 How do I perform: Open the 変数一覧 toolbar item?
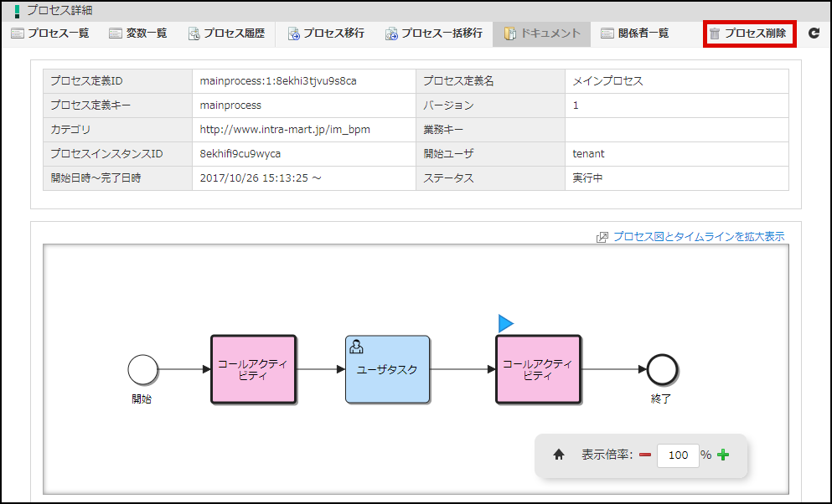pos(138,33)
